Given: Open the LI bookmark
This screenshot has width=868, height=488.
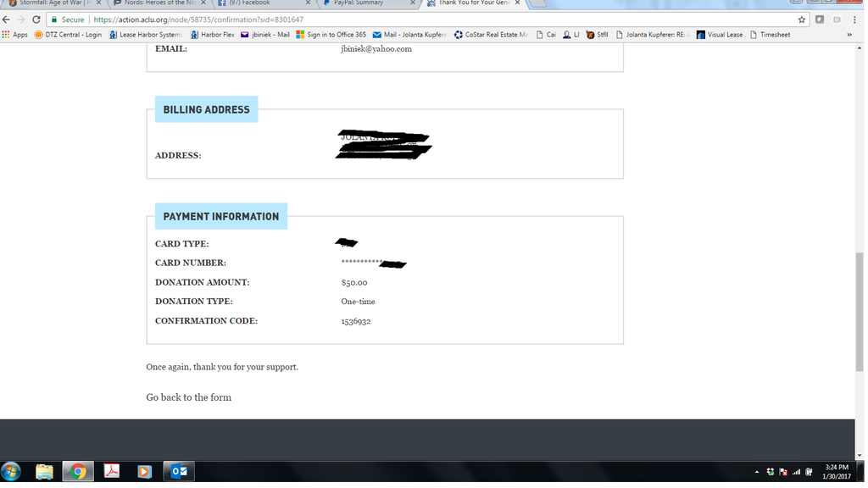Looking at the screenshot, I should point(570,34).
